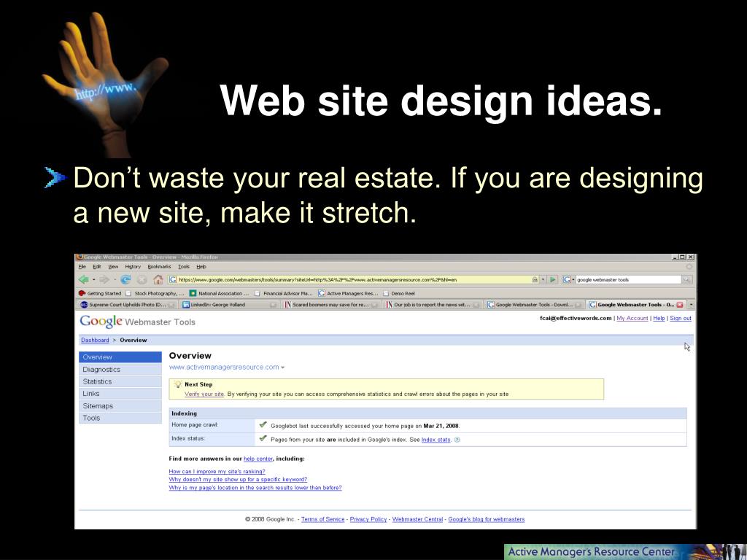Click the Webmaster Central footer link
The width and height of the screenshot is (747, 560).
[x=417, y=519]
